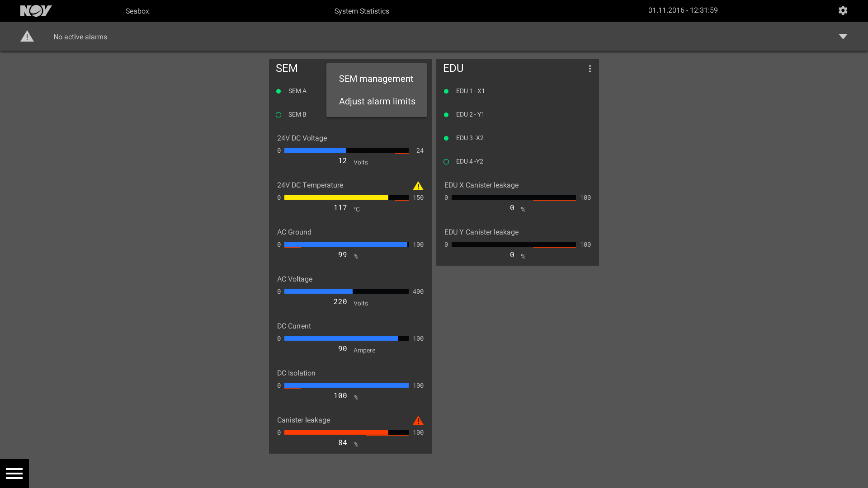
Task: Click the SEM Canister leakage label
Action: 303,420
